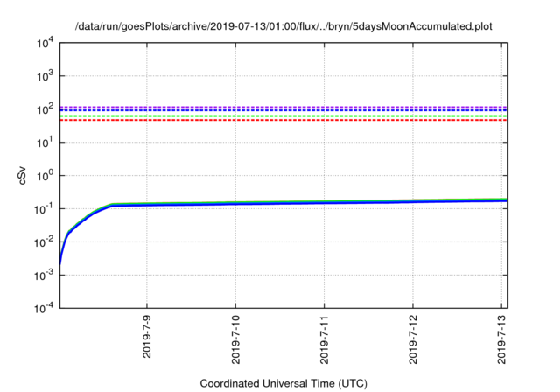Click the 2019-7-12 date tick label

coord(413,339)
